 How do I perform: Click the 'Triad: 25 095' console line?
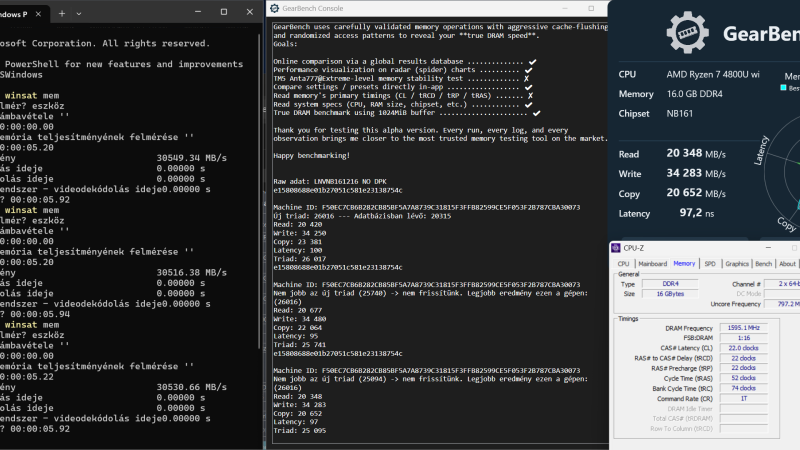[299, 430]
